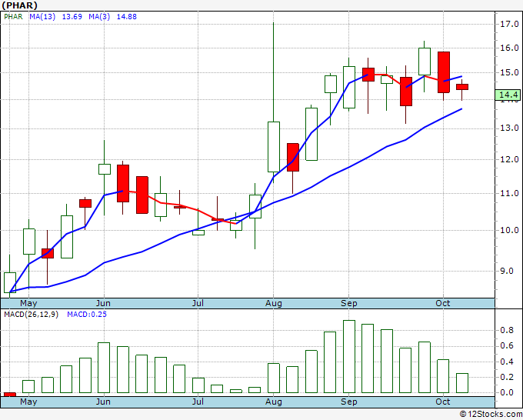Click Aug on the price chart time axis
This screenshot has width=523, height=420.
(274, 304)
